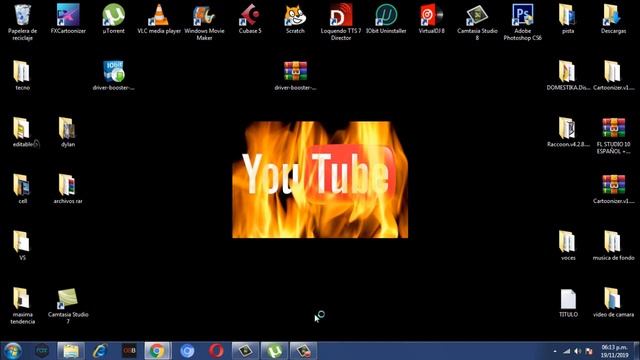Screen dimensions: 640x360
Task: Show hidden system tray icons
Action: point(555,351)
